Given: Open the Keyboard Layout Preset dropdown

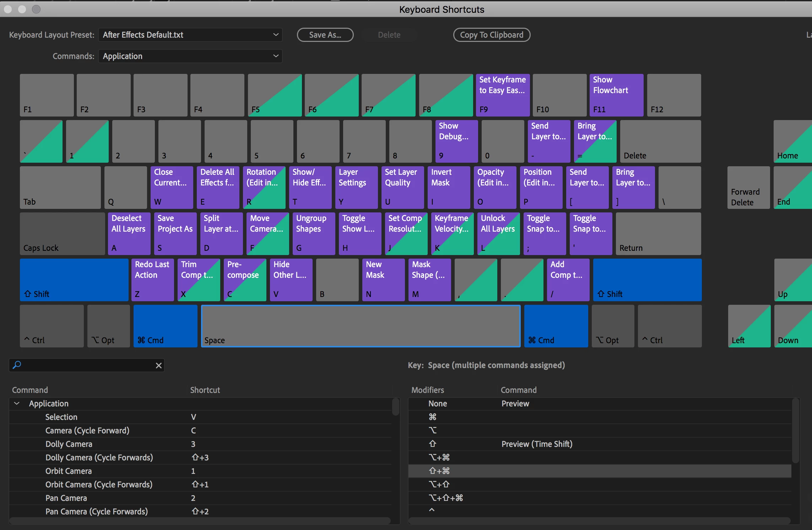Looking at the screenshot, I should [190, 35].
